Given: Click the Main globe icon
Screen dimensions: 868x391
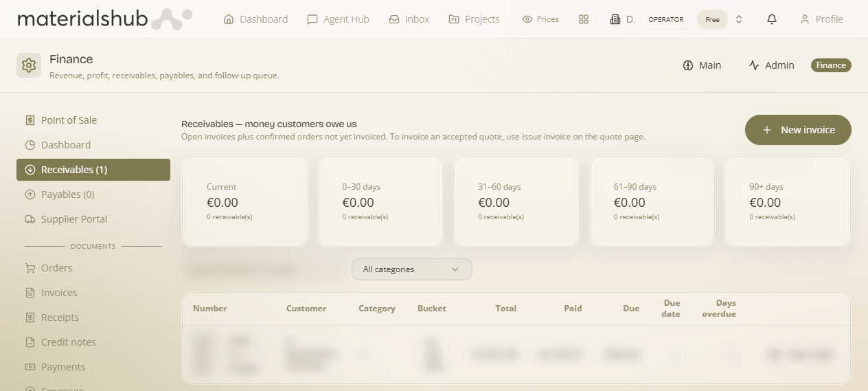Looking at the screenshot, I should click(688, 65).
